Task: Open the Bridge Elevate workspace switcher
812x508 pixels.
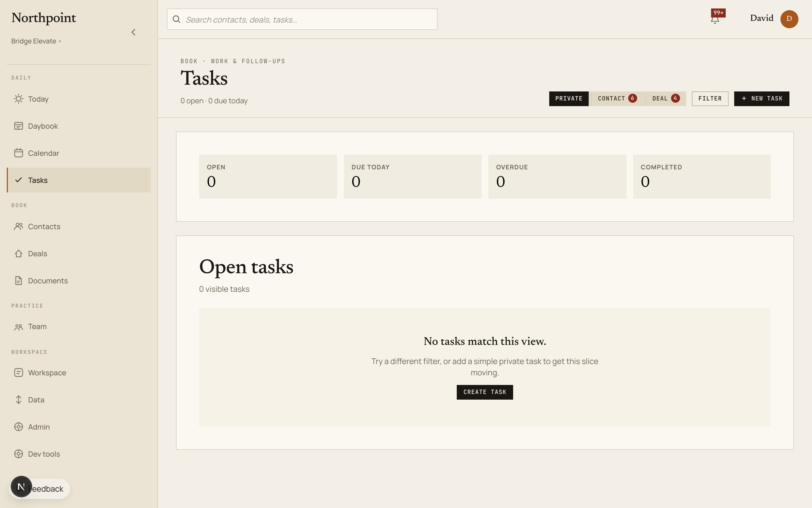Action: click(36, 41)
